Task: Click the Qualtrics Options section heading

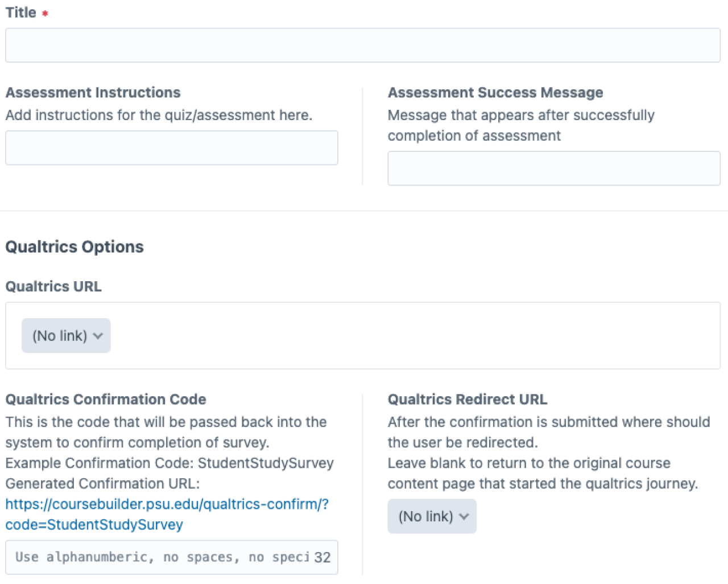Action: tap(74, 246)
